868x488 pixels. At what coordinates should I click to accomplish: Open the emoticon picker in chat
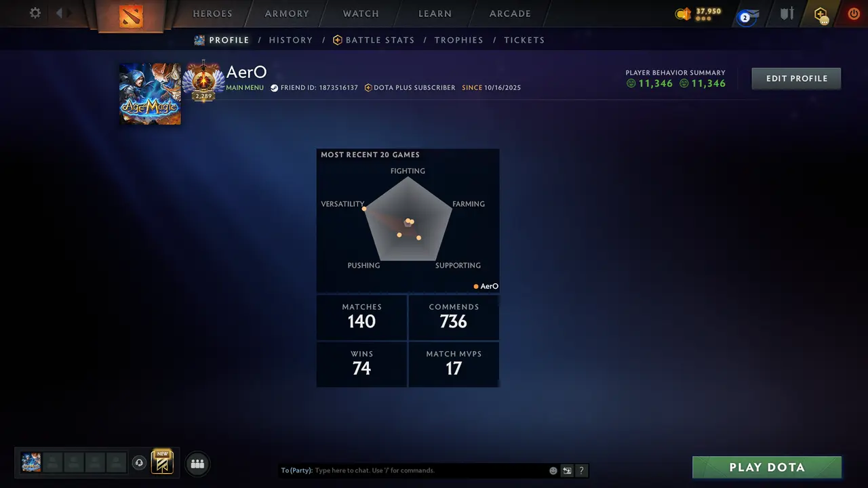coord(553,470)
